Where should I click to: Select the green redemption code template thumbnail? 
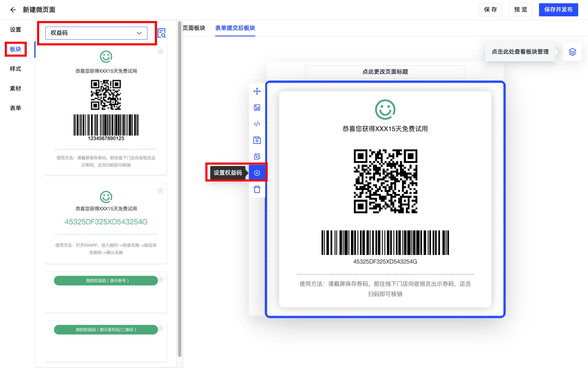tap(106, 223)
